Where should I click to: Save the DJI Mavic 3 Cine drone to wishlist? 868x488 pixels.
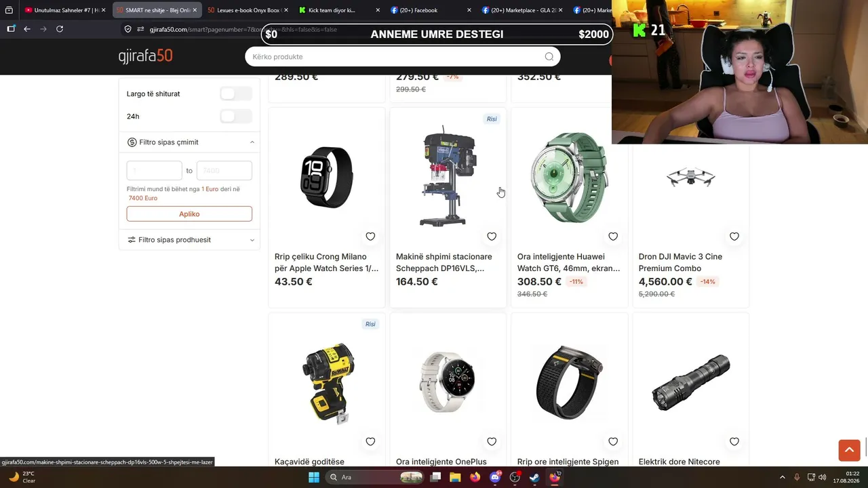coord(734,237)
